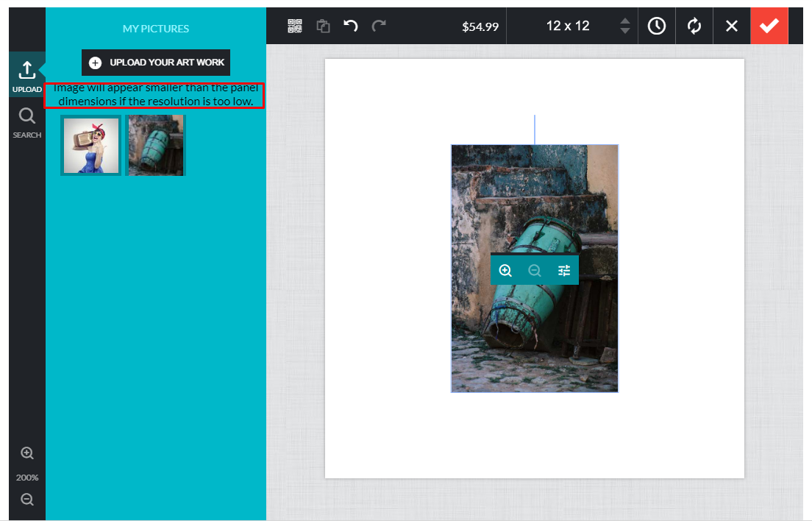
Task: Click the MY PICTURES heading
Action: pos(156,29)
